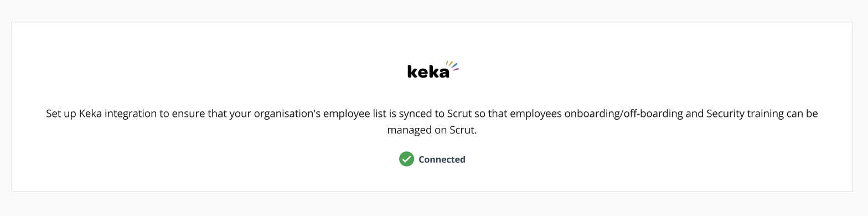Click the word 'ensure' in the description

click(187, 114)
